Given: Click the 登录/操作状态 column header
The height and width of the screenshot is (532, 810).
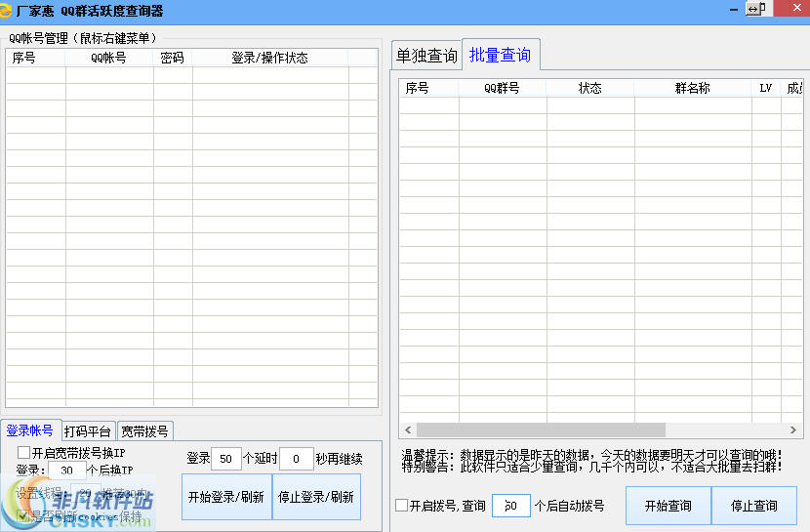Looking at the screenshot, I should (270, 58).
